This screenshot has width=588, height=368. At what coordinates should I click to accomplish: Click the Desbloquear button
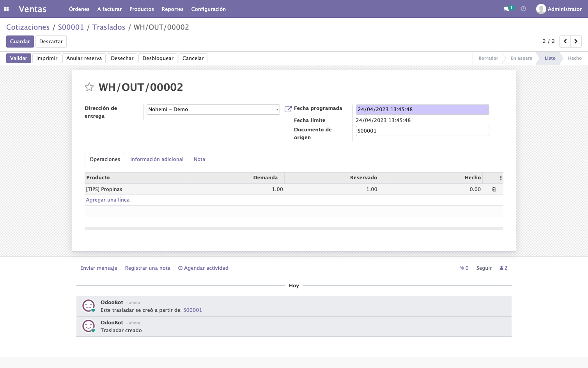pyautogui.click(x=158, y=58)
